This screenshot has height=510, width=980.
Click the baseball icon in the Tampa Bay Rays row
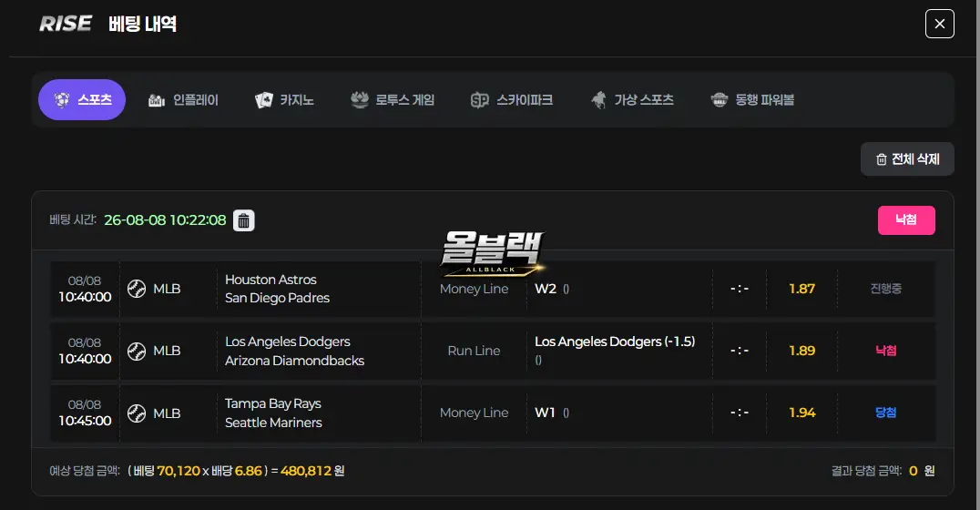point(137,413)
